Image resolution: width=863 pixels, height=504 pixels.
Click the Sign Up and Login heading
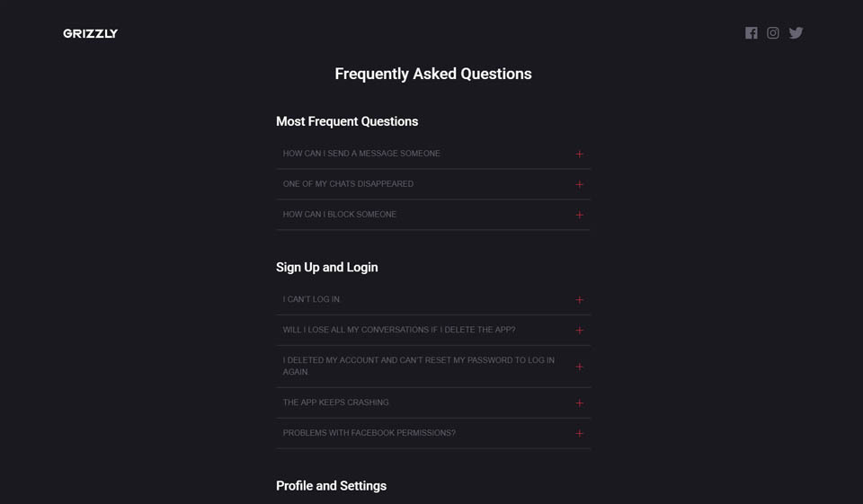pos(326,267)
